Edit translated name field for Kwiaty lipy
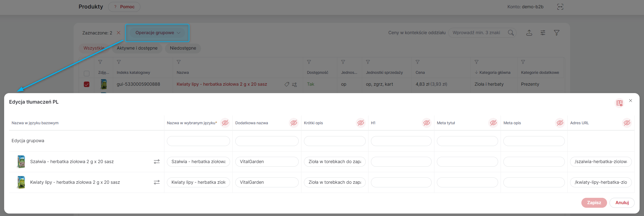Image resolution: width=644 pixels, height=216 pixels. [198, 182]
